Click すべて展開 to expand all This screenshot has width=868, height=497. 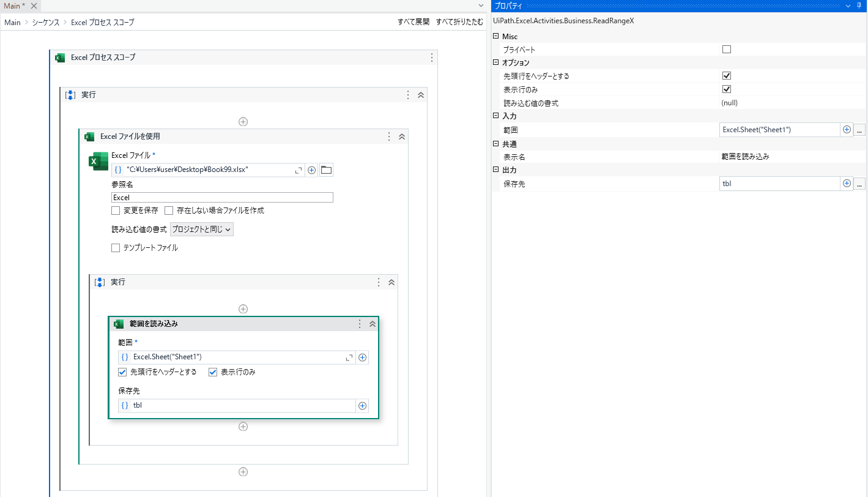coord(414,22)
